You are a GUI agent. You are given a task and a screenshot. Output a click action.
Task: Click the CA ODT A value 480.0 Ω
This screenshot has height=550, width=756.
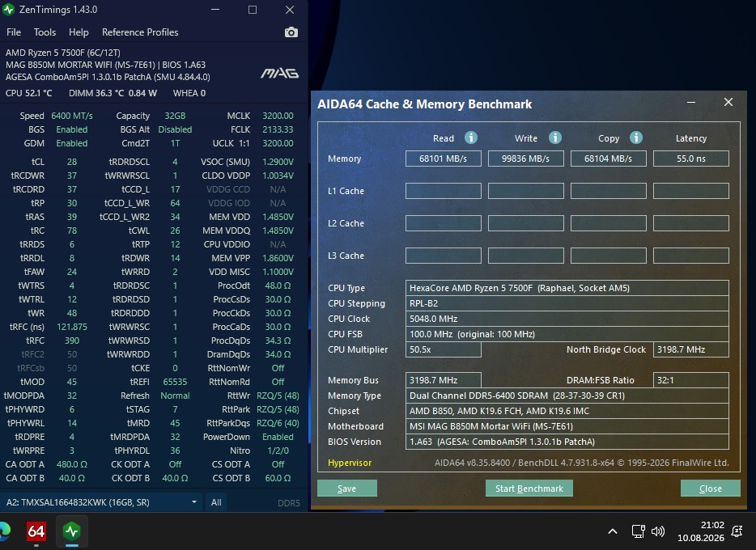[x=72, y=464]
